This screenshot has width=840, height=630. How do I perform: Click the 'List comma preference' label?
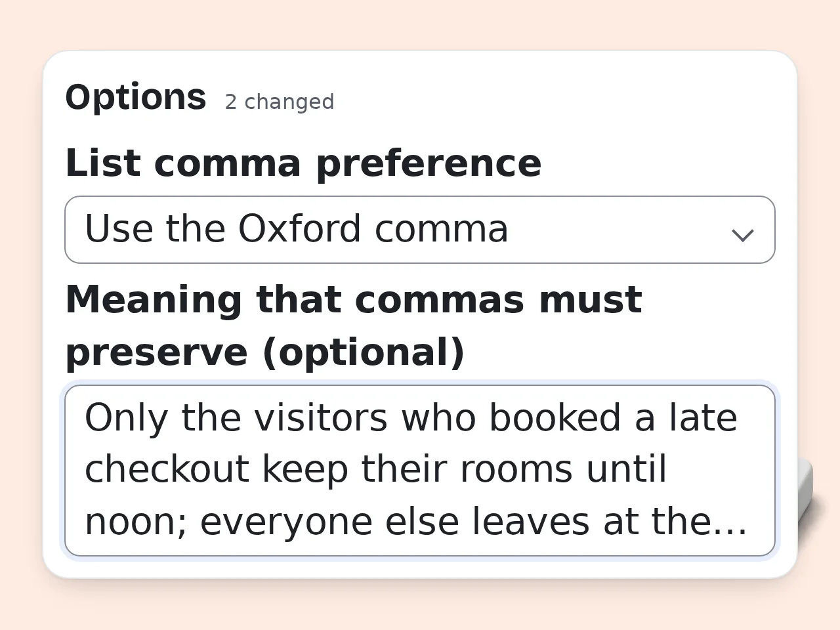point(303,163)
